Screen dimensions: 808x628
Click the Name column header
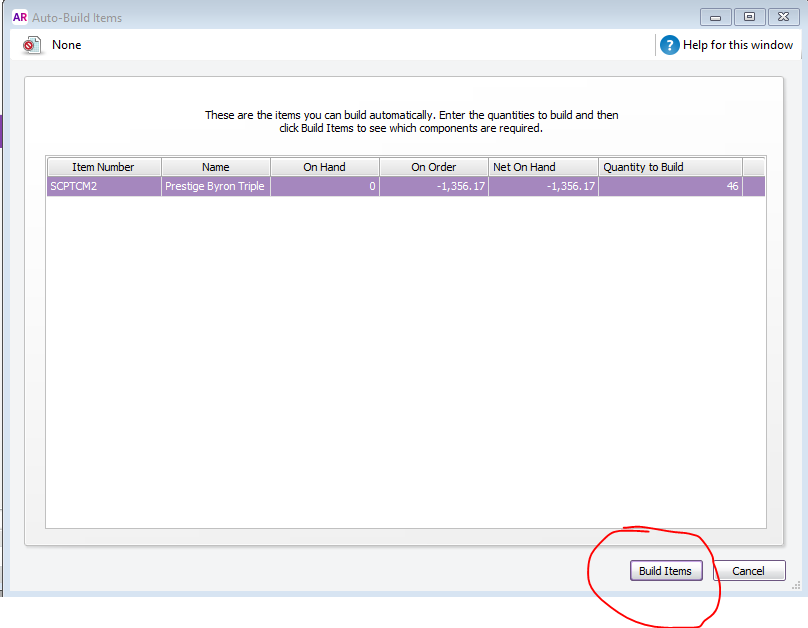coord(215,167)
